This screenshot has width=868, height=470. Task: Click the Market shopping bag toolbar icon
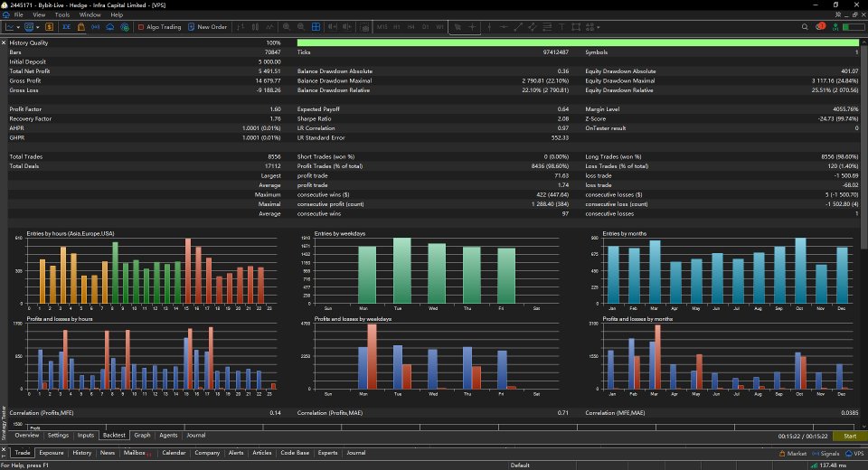tap(80, 26)
